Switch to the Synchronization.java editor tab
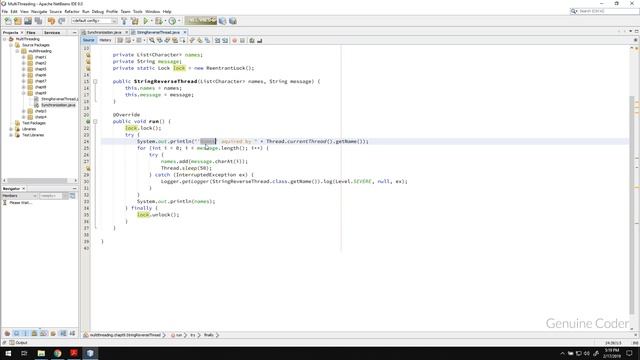The height and width of the screenshot is (360, 640). 104,32
